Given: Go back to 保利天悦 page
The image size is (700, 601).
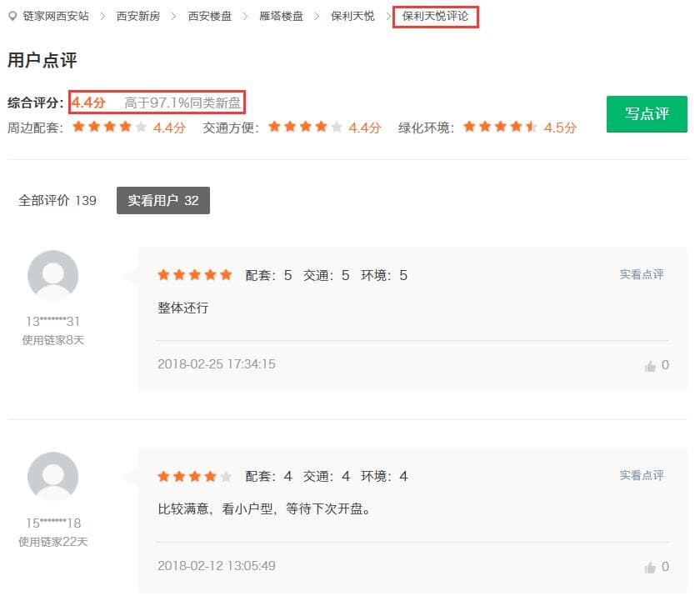Looking at the screenshot, I should (352, 16).
